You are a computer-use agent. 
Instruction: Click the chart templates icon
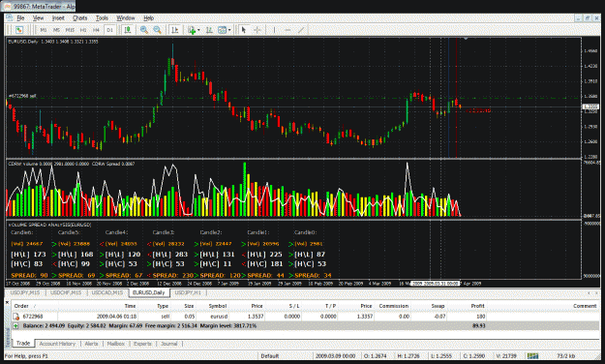(x=223, y=30)
